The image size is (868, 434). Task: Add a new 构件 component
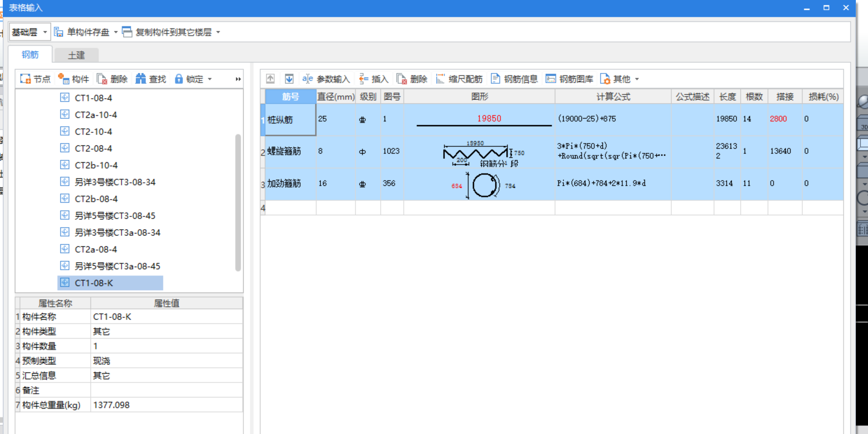tap(73, 79)
